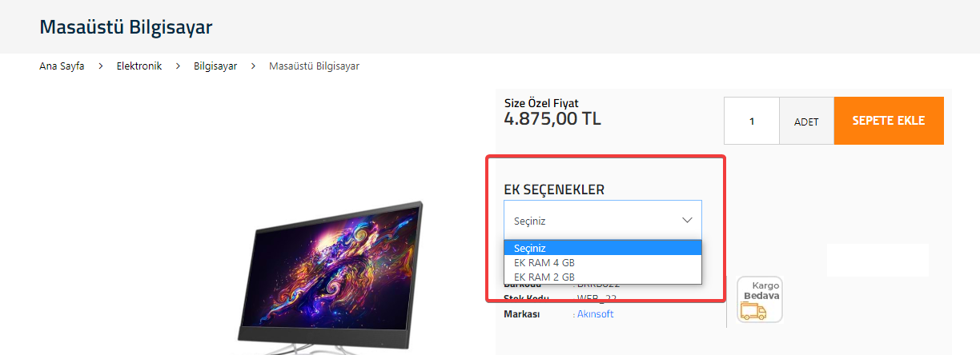This screenshot has width=980, height=355.
Task: Click the last breadcrumb, Masaüstü Bilgisayar
Action: click(x=315, y=66)
